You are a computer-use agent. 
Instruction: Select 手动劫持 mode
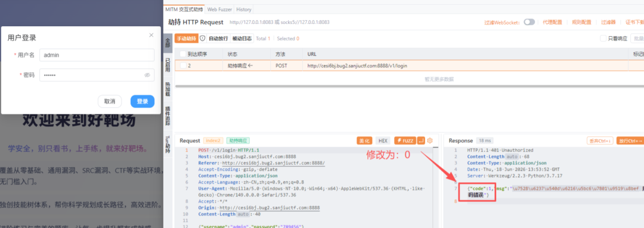pos(186,39)
